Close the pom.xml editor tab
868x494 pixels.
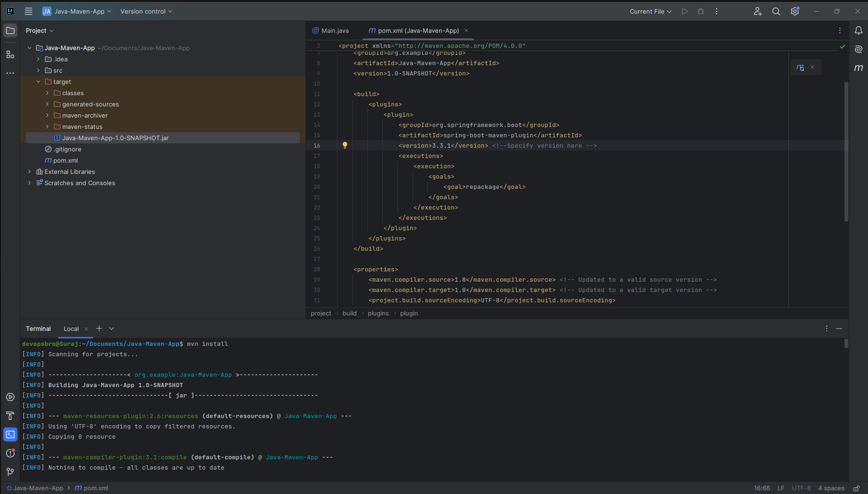point(466,30)
